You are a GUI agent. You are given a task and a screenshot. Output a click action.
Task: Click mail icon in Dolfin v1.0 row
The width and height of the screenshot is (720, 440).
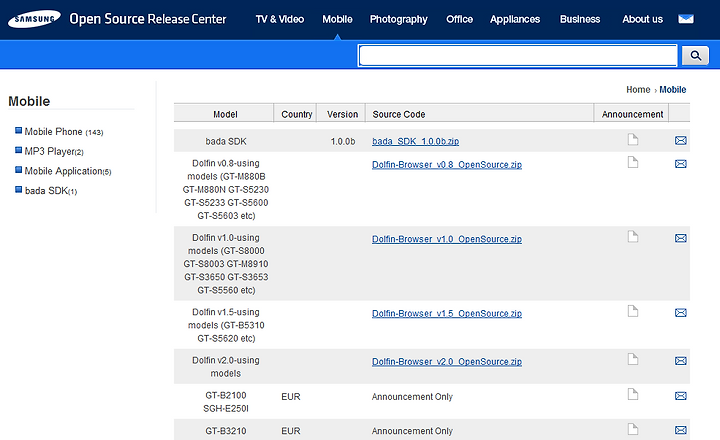click(x=681, y=238)
